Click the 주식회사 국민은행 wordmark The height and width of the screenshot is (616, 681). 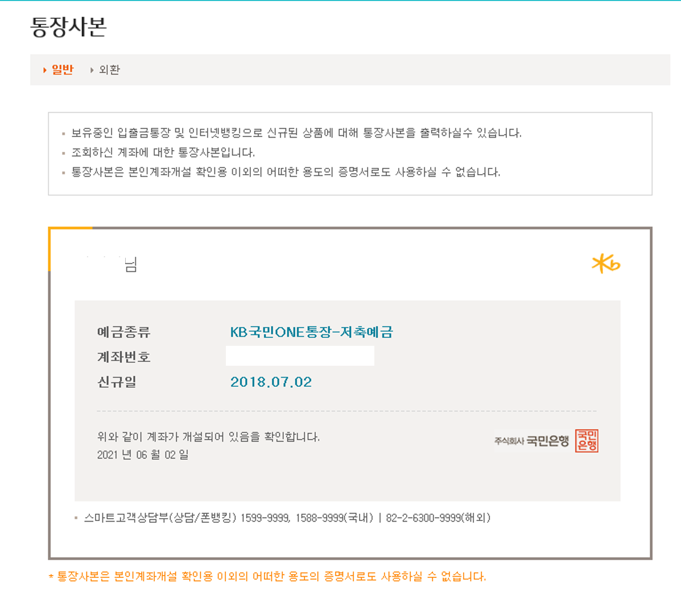(x=531, y=441)
